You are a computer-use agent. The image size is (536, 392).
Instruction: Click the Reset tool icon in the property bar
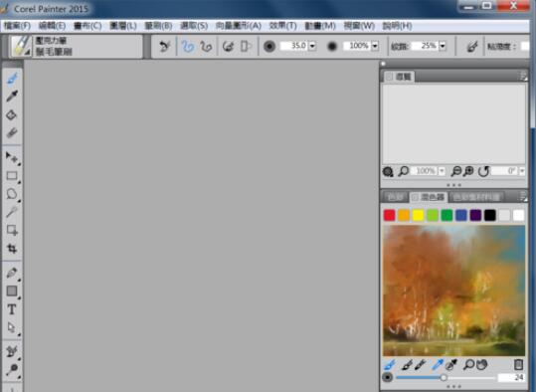165,46
